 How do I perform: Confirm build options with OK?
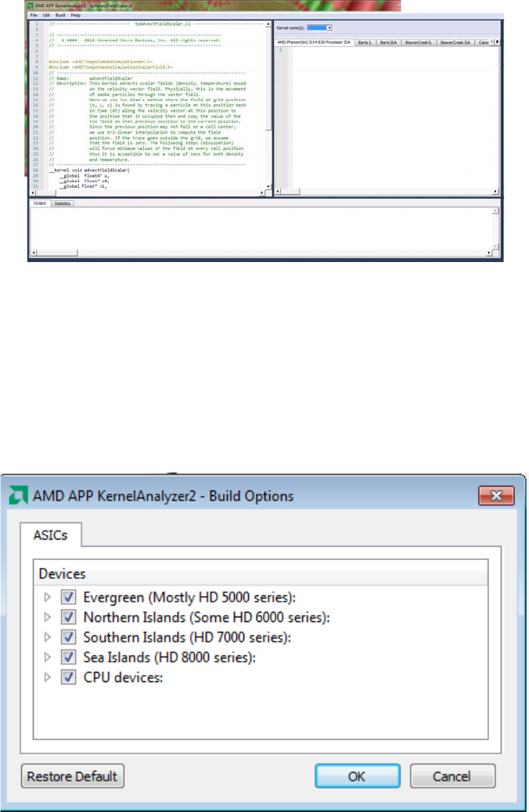pyautogui.click(x=357, y=776)
